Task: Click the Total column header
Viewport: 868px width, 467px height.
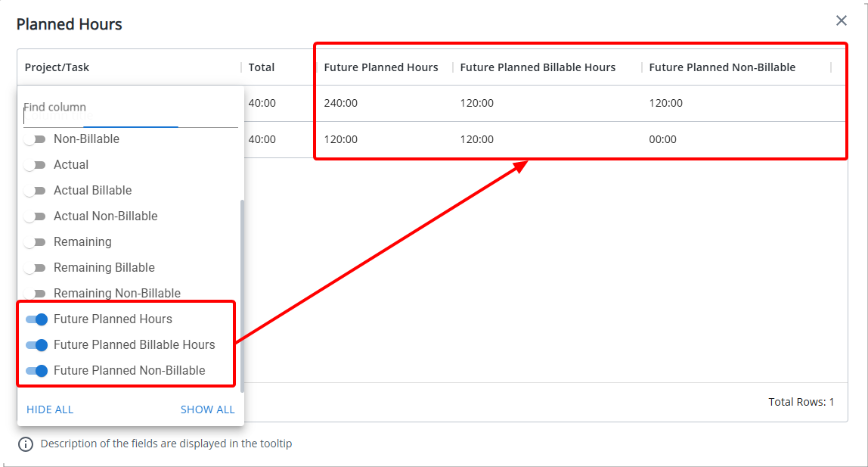Action: (x=262, y=67)
